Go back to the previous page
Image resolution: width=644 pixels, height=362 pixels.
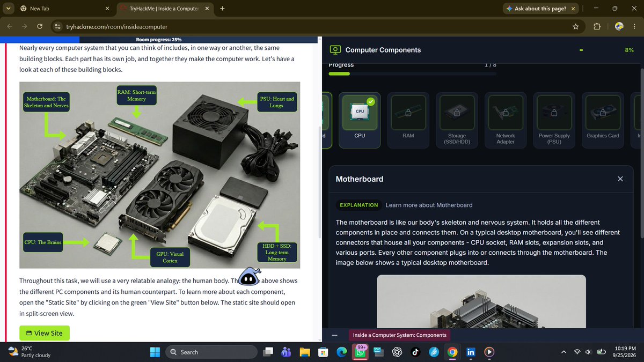(10, 26)
